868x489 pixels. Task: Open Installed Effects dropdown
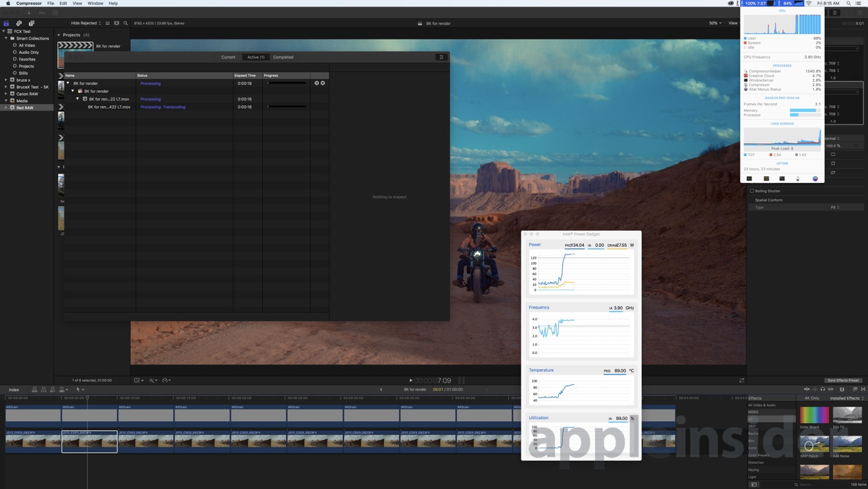(847, 398)
